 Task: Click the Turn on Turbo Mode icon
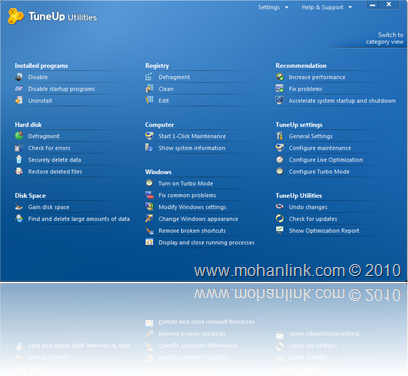coord(149,183)
